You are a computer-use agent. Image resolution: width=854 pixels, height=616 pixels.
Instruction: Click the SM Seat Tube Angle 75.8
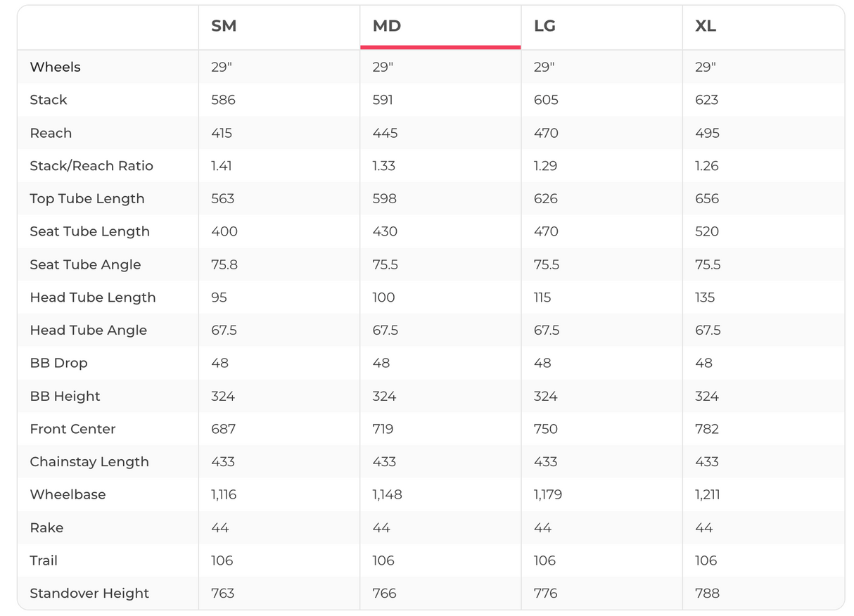pyautogui.click(x=224, y=264)
